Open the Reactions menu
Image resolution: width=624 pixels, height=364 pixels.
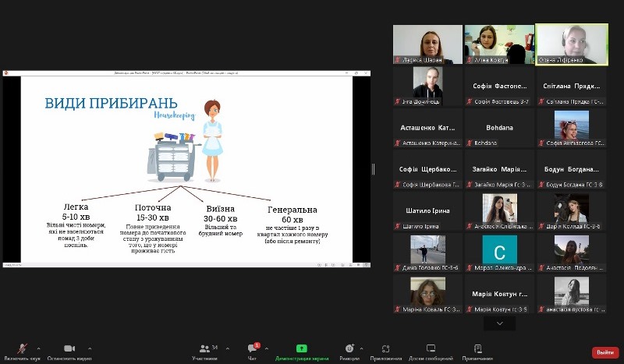pos(349,349)
